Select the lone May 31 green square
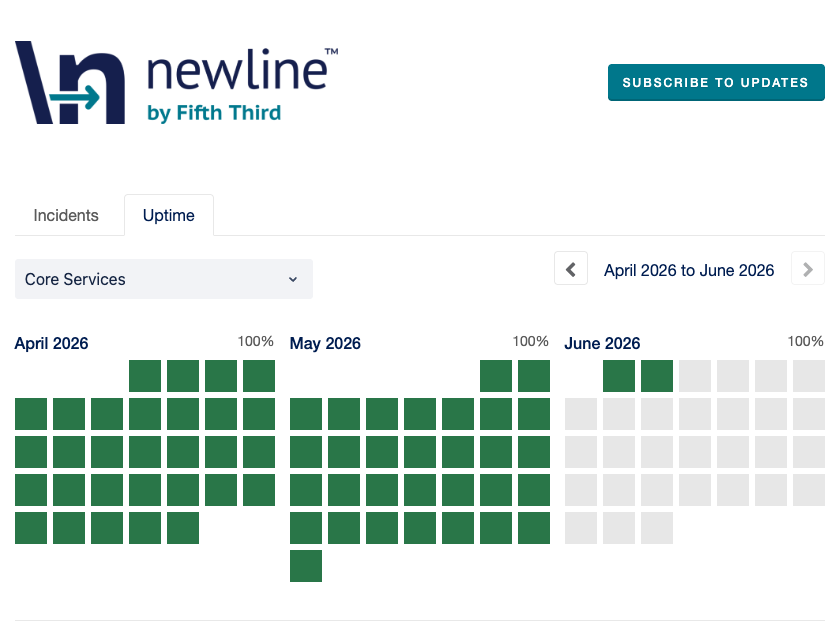Screen dimensions: 836x623 (x=306, y=566)
